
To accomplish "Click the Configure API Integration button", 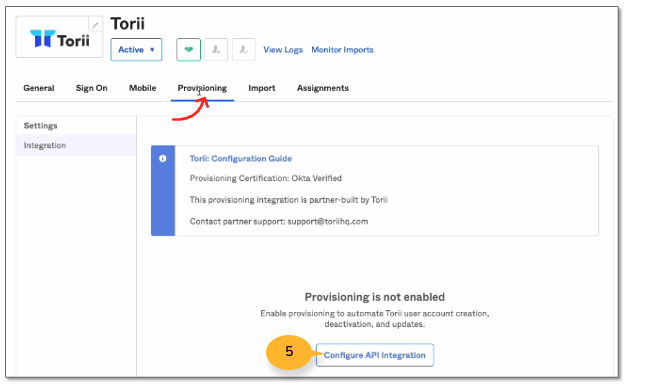I will pyautogui.click(x=375, y=355).
